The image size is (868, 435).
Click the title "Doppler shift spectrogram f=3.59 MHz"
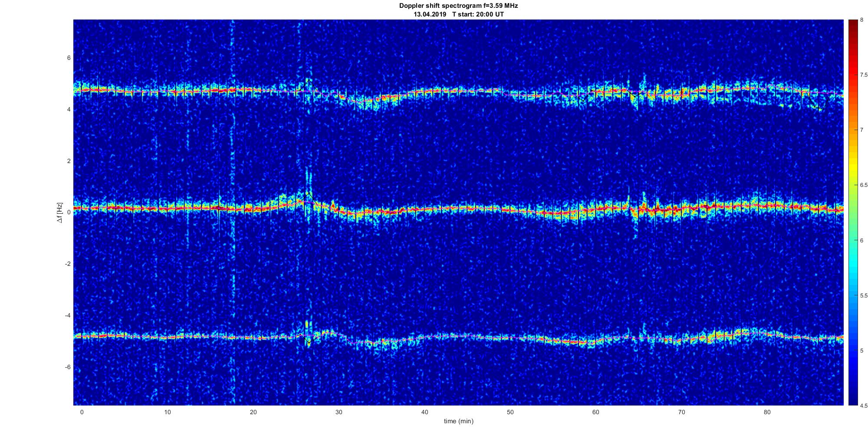pos(458,6)
